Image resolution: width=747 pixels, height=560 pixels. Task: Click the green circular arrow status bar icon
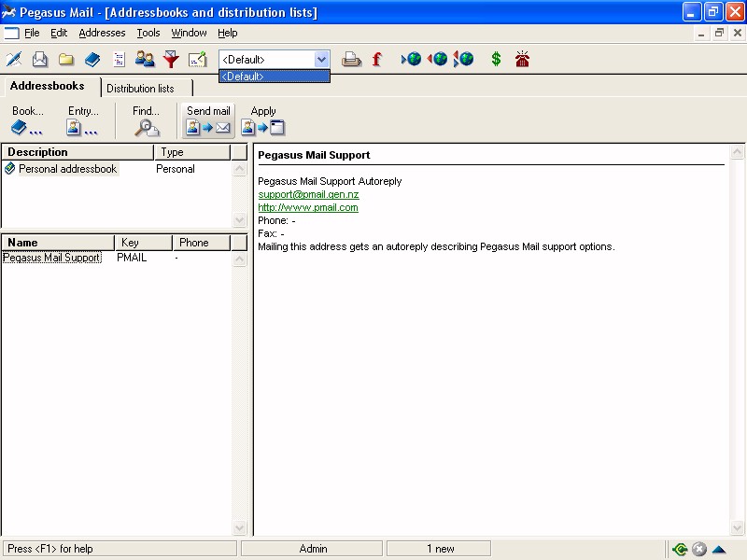pyautogui.click(x=680, y=549)
